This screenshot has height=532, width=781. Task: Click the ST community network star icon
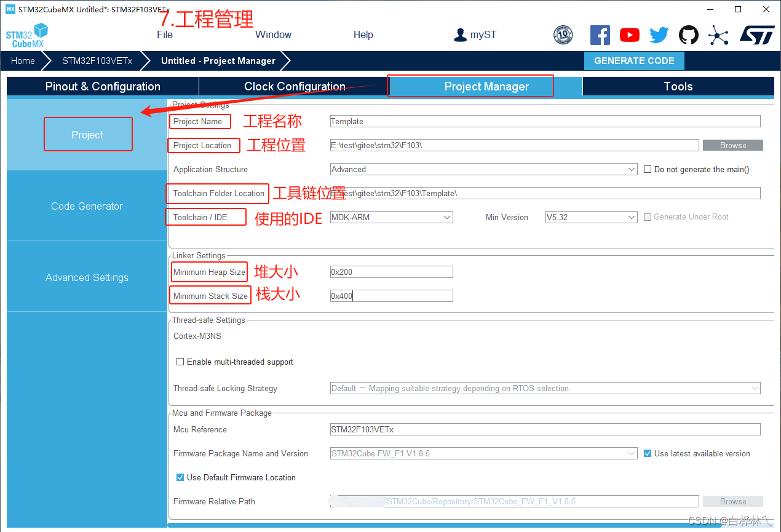coord(718,35)
